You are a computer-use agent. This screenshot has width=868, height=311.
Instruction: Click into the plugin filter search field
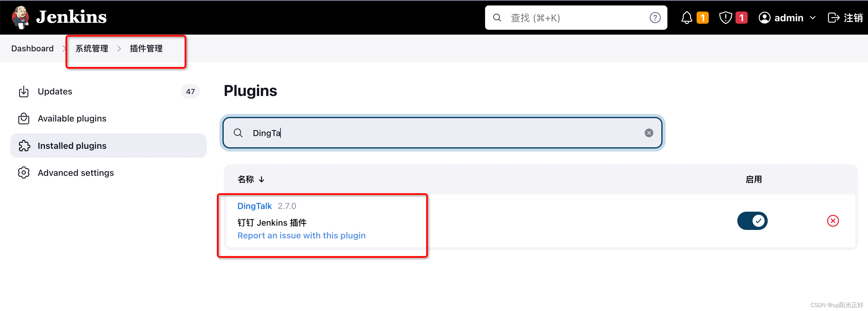[442, 133]
